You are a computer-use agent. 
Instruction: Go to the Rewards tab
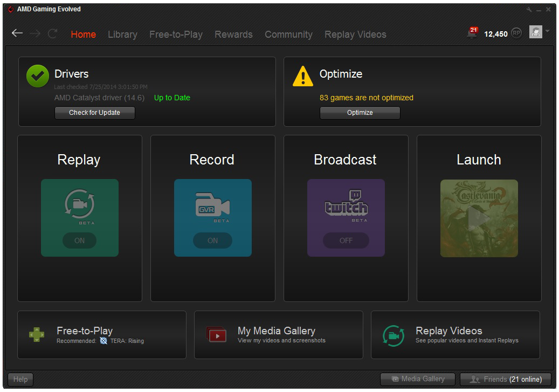pos(233,35)
